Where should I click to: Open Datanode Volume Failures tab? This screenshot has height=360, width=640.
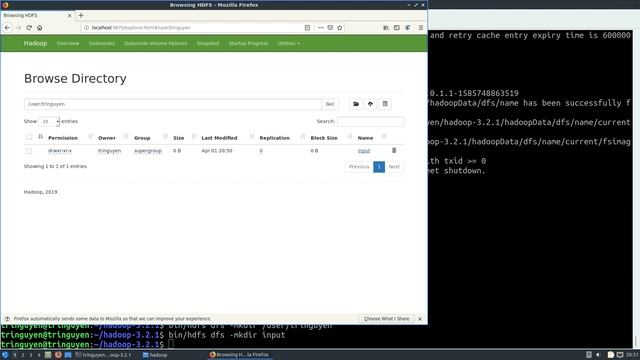click(156, 43)
